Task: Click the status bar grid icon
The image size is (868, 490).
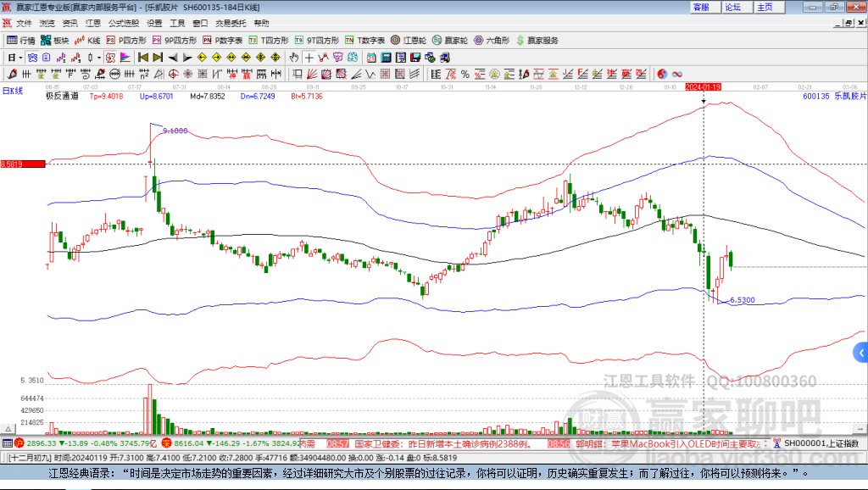Action: pos(7,443)
